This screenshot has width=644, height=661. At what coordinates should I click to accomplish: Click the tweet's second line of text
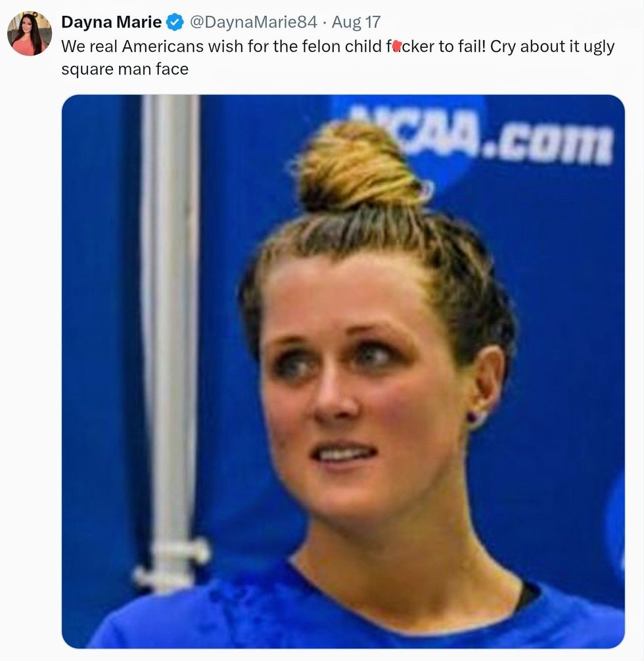click(x=125, y=69)
